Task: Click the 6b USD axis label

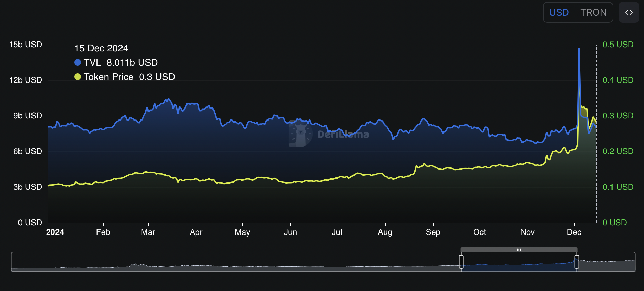Action: pos(28,151)
